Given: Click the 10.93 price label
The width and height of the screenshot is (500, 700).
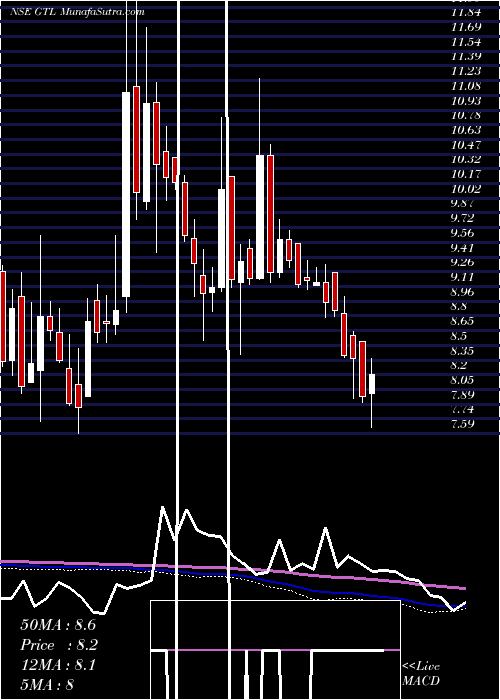Looking at the screenshot, I should tap(466, 101).
